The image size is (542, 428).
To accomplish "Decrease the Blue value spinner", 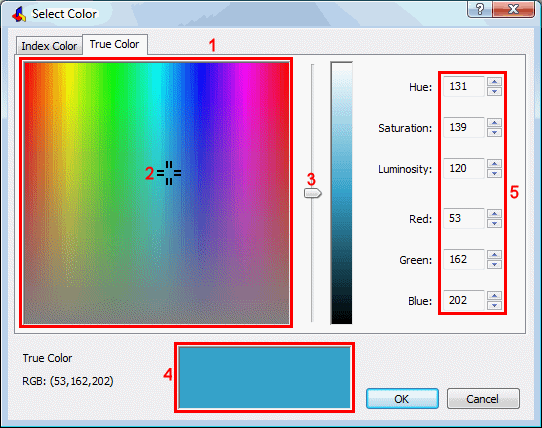I will (x=494, y=305).
